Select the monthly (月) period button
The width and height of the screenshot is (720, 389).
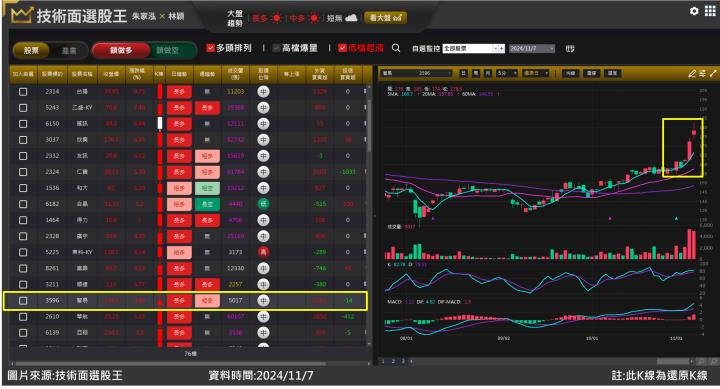coord(488,73)
